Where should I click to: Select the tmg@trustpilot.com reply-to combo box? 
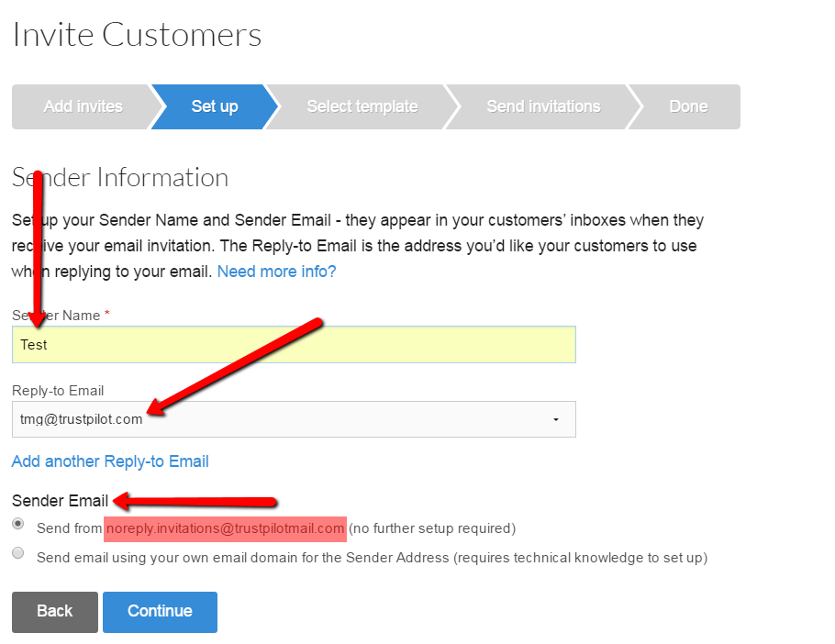click(x=294, y=419)
